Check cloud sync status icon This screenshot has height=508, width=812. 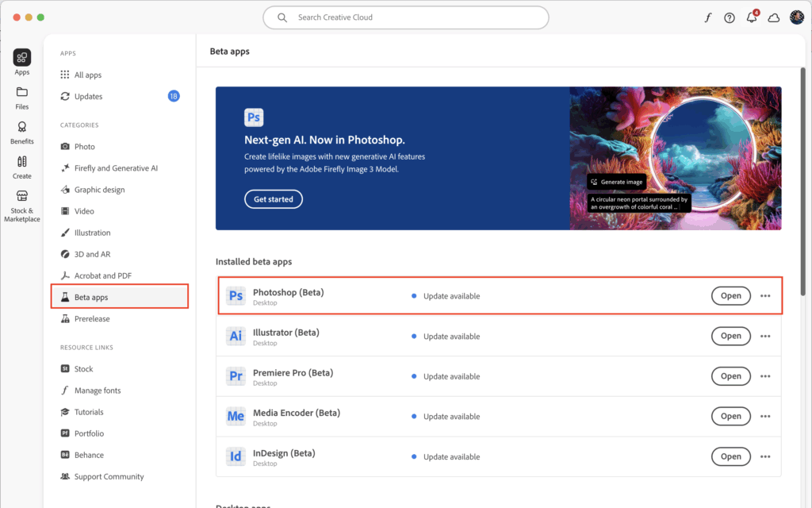(x=774, y=18)
